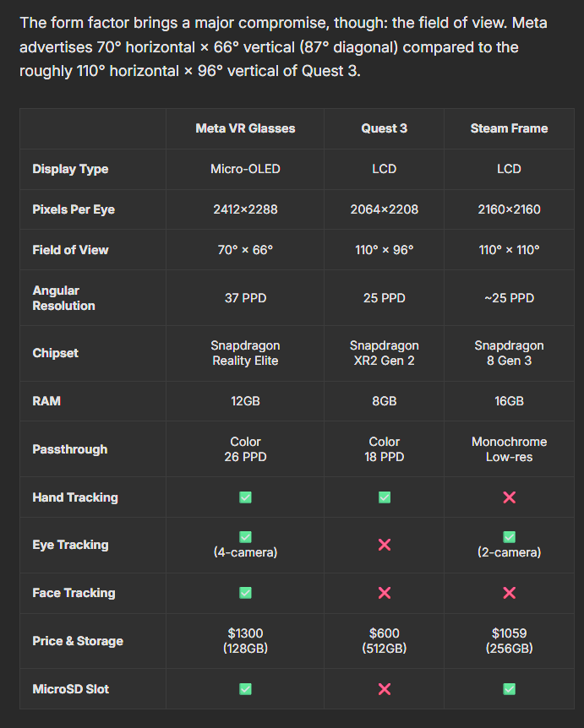
Task: Click the Monochrome Low-res cell
Action: click(509, 449)
